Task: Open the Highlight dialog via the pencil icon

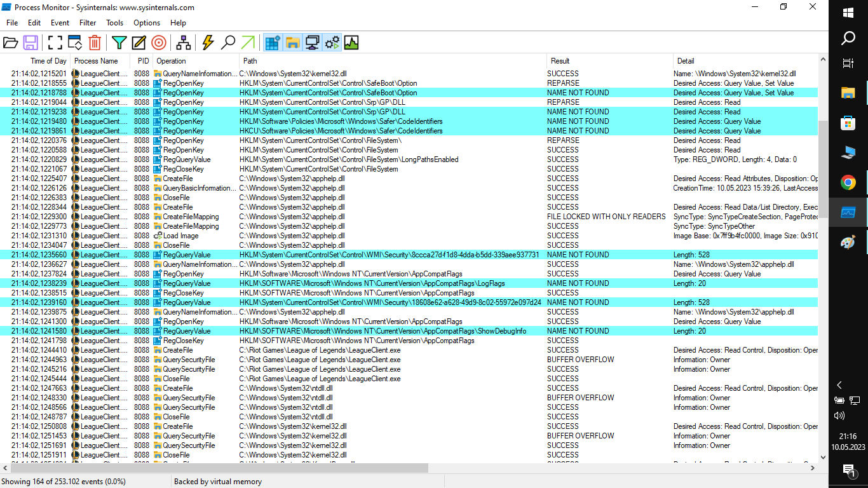Action: coord(139,43)
